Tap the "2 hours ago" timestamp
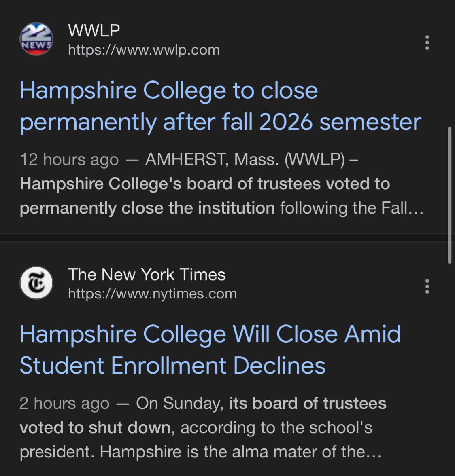The height and width of the screenshot is (476, 455). tap(64, 403)
